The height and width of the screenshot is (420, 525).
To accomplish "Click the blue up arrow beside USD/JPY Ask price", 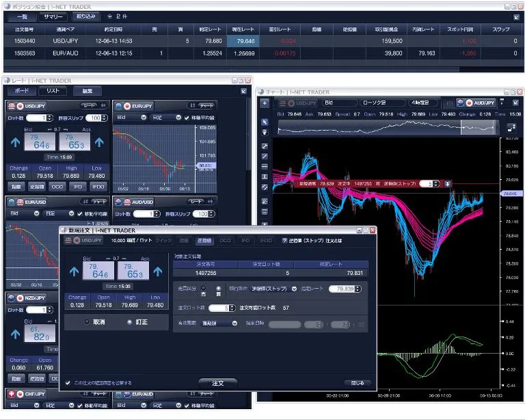I will [x=98, y=142].
